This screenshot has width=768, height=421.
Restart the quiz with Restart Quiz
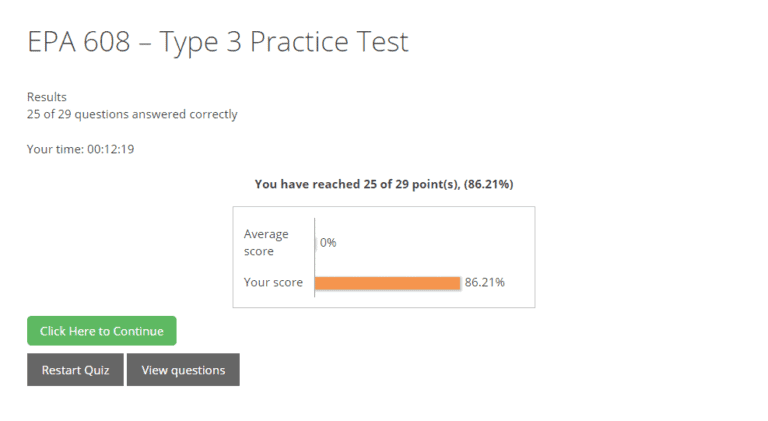pyautogui.click(x=75, y=370)
